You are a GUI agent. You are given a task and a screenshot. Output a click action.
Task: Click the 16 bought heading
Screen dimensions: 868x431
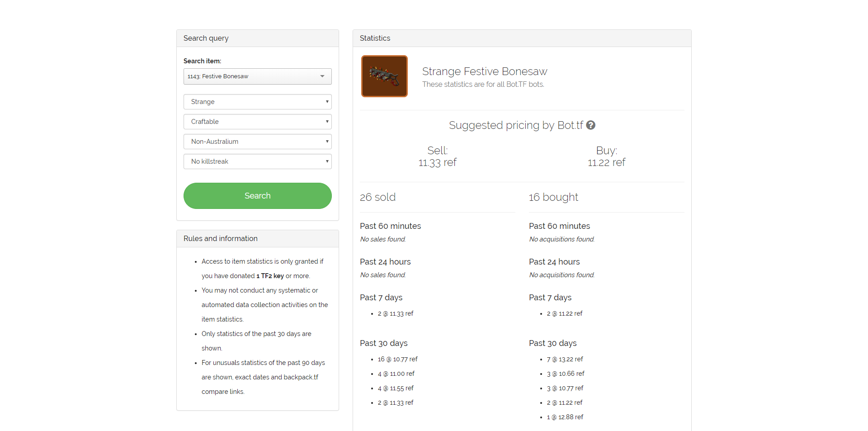[553, 197]
